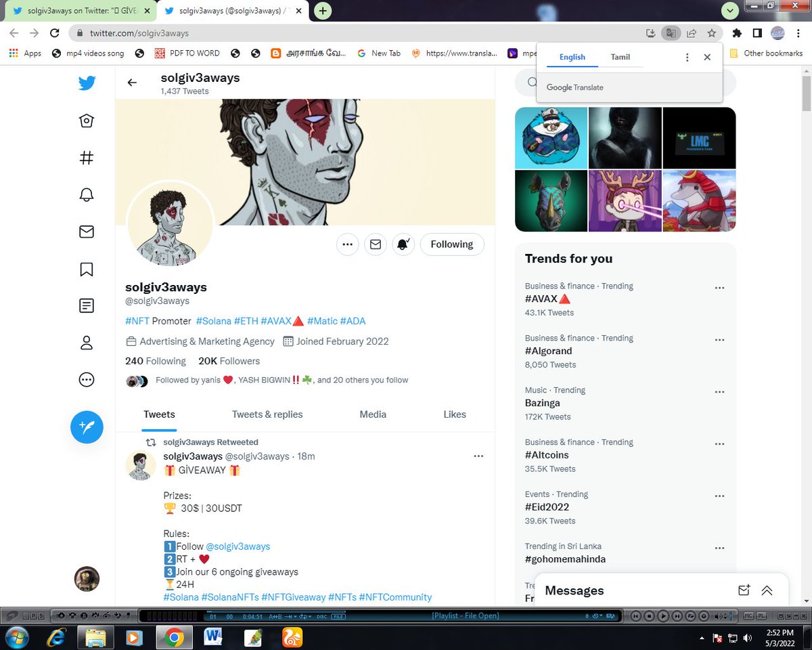Open options for #Eid2022 trend

pos(719,496)
